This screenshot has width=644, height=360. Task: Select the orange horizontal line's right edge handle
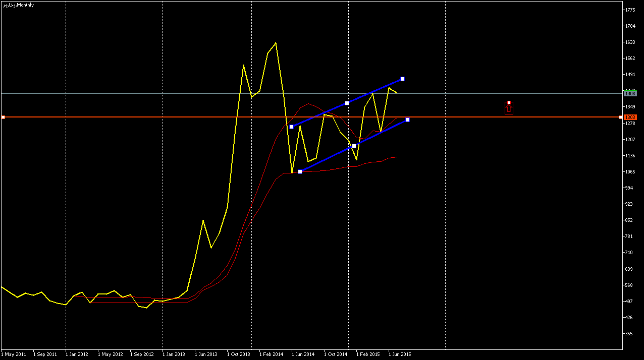[620, 117]
